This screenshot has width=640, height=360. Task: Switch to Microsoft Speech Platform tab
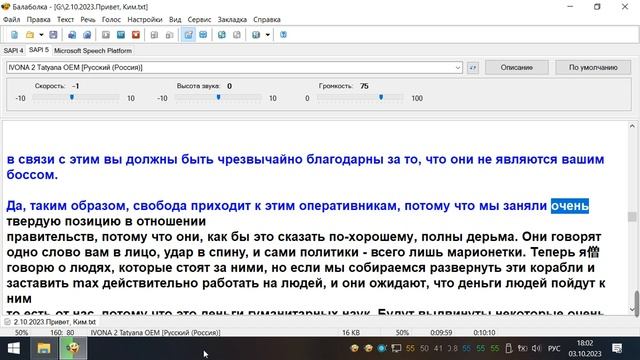[x=93, y=51]
